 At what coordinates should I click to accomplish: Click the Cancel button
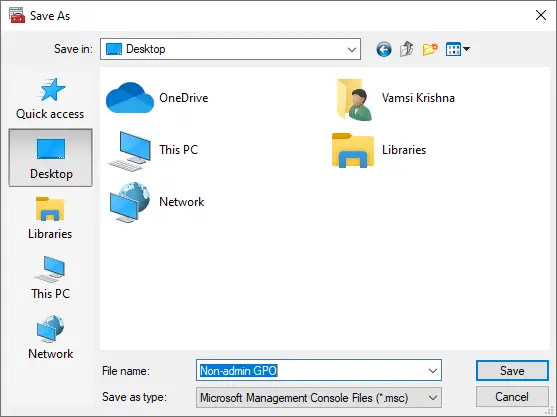(x=512, y=397)
